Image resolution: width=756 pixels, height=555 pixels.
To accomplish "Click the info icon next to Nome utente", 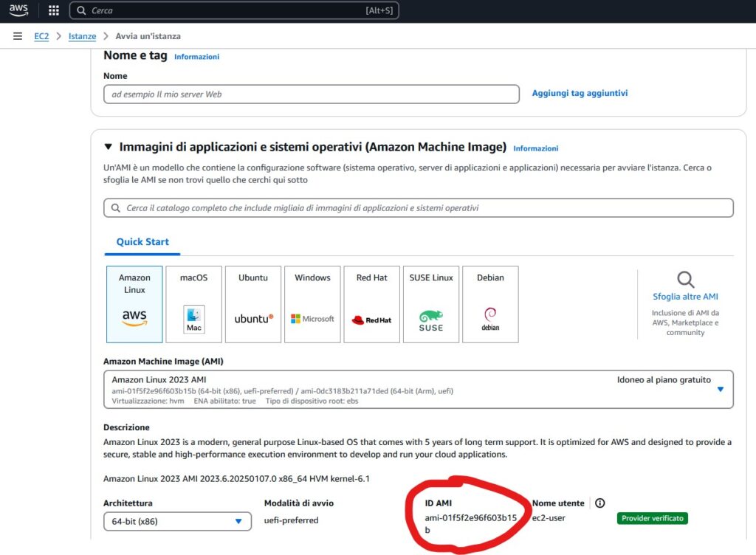I will coord(599,503).
